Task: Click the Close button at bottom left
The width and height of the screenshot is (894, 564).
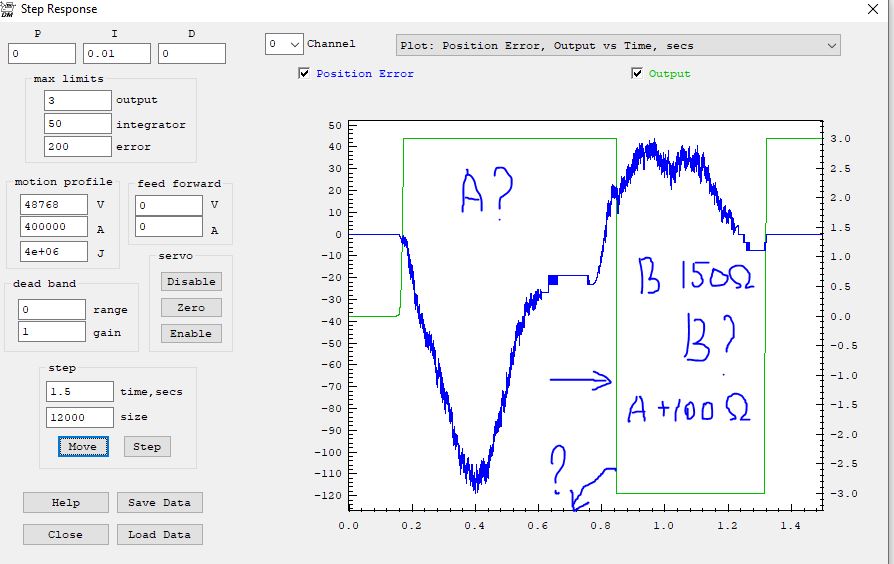Action: coord(65,534)
